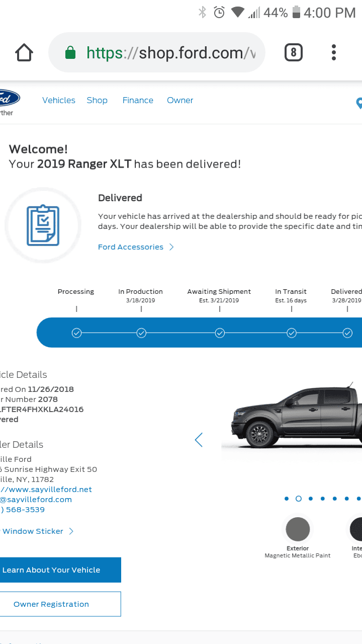Image resolution: width=362 pixels, height=644 pixels.
Task: Click the Ford oval logo
Action: click(x=9, y=97)
